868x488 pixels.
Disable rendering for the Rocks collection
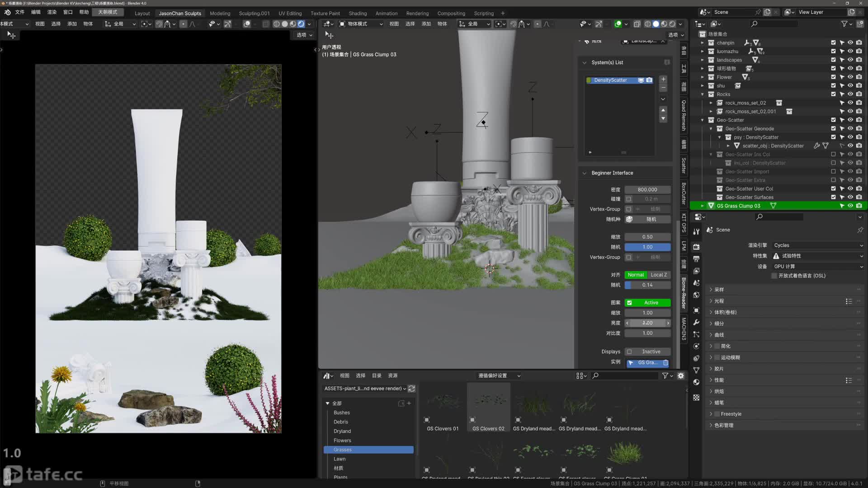coord(859,94)
